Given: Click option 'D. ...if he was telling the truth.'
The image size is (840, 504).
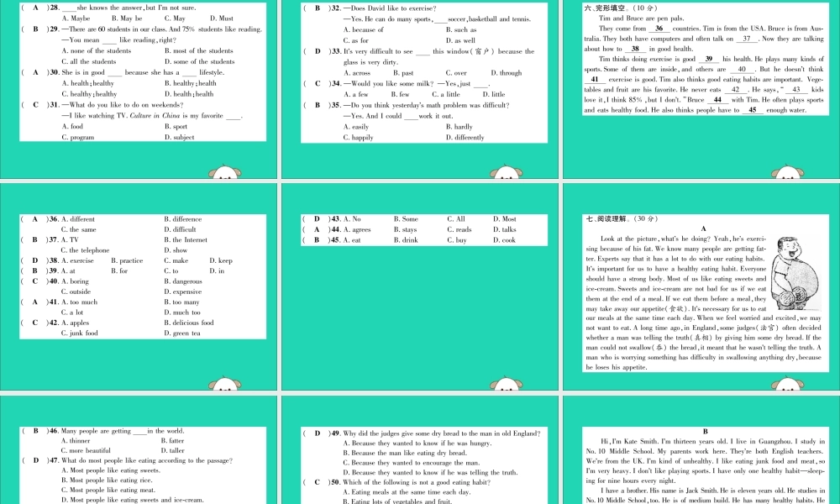Looking at the screenshot, I should coord(430,473).
